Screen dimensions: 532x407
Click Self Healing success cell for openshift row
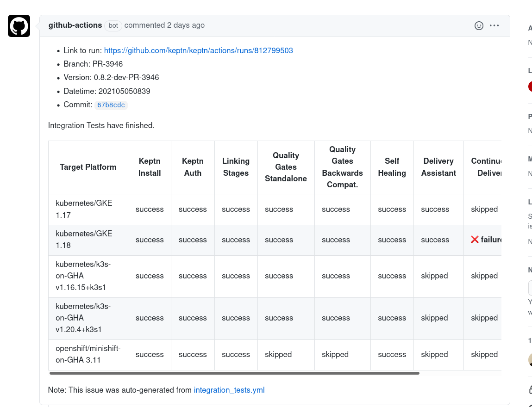tap(392, 354)
